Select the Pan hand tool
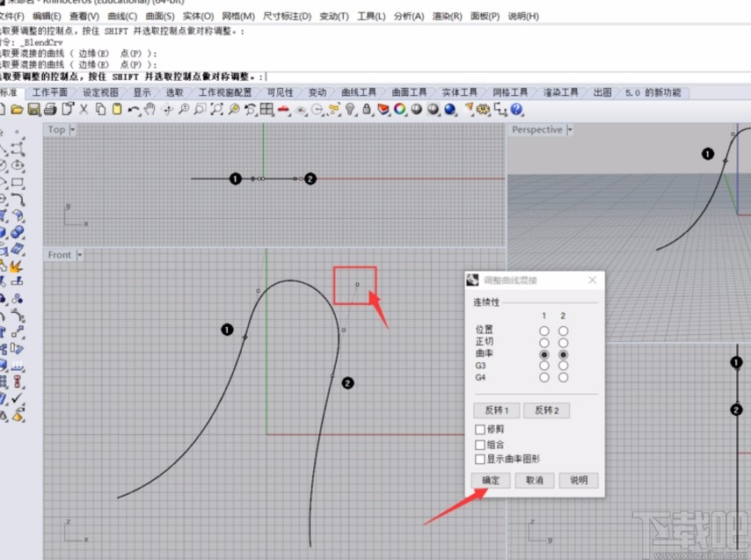The width and height of the screenshot is (751, 560). tap(149, 109)
